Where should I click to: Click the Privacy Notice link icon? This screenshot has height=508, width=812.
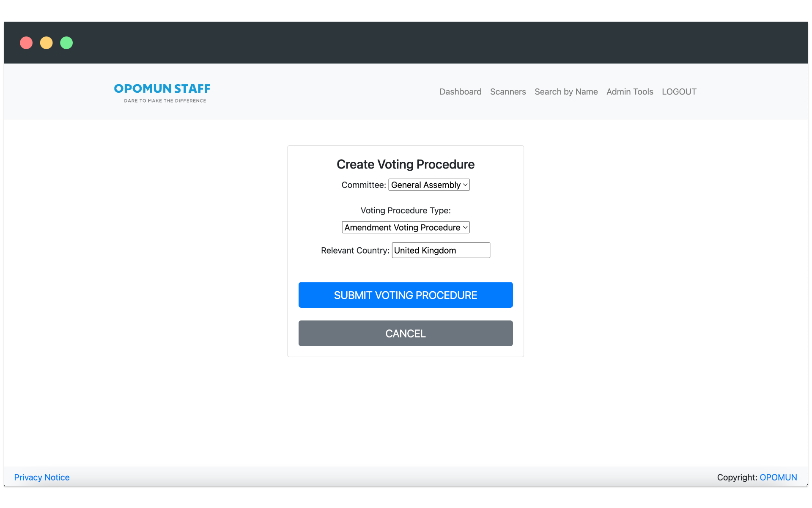pos(41,477)
